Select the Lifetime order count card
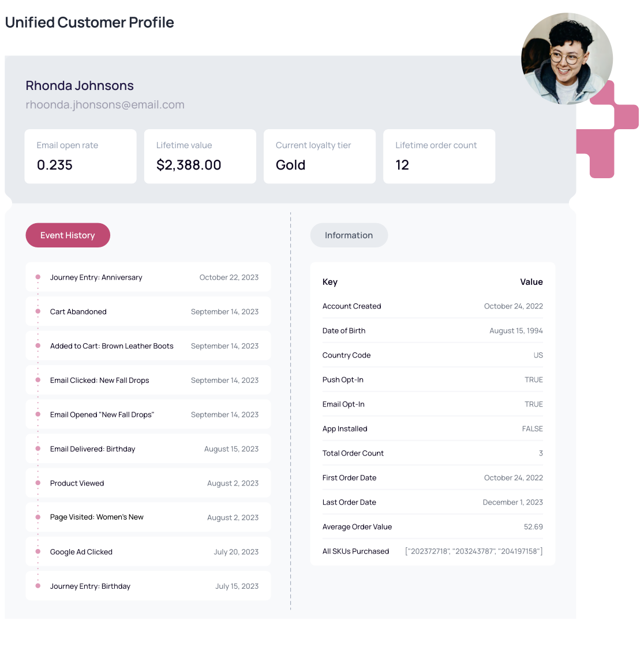 (x=439, y=156)
